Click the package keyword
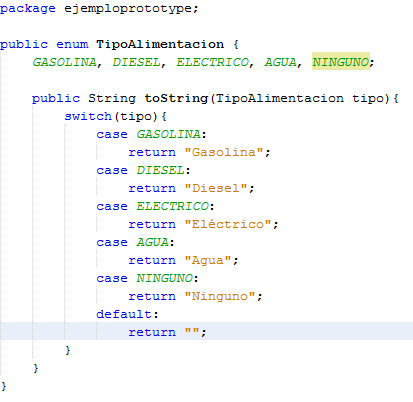This screenshot has width=413, height=402. (28, 9)
